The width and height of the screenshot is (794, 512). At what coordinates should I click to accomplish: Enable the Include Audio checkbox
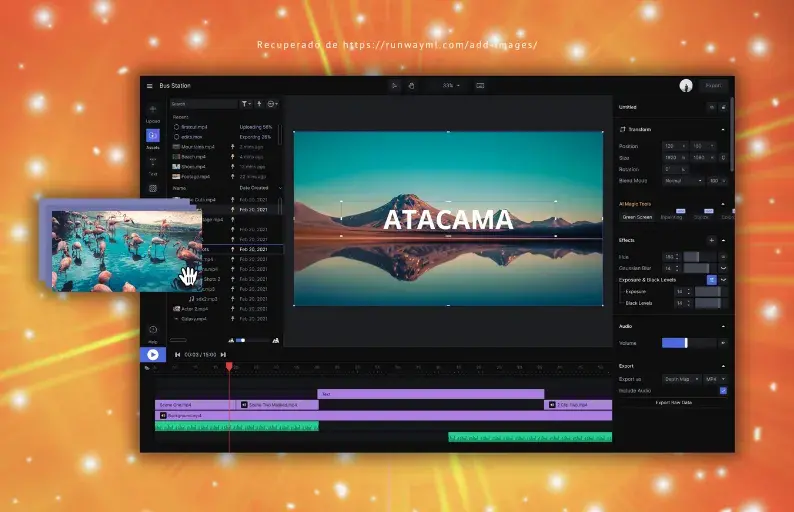(x=723, y=390)
